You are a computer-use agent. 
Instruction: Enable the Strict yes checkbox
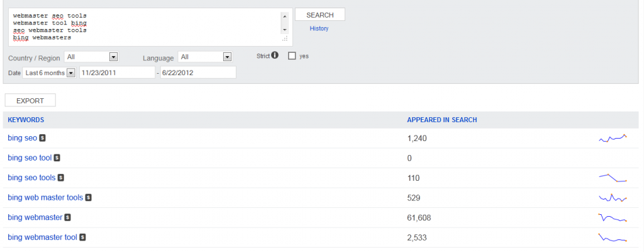click(292, 56)
